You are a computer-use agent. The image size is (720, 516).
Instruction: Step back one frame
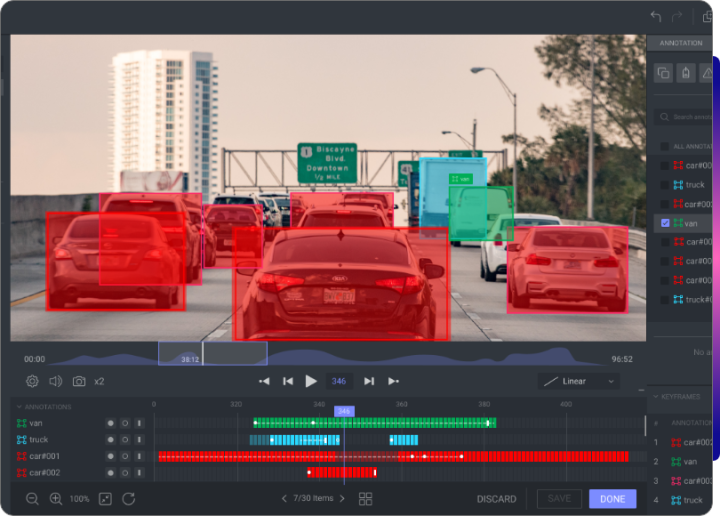pyautogui.click(x=288, y=381)
